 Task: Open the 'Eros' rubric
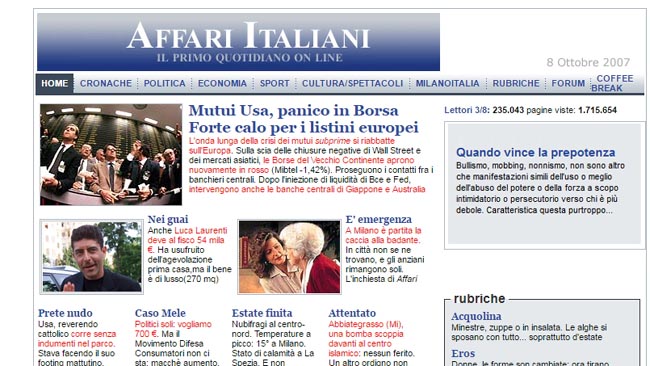(x=463, y=354)
